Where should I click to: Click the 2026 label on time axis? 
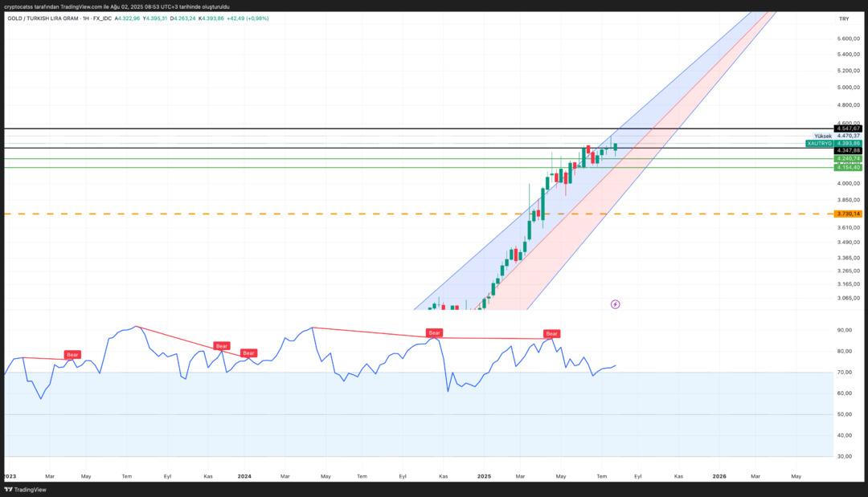pos(719,476)
